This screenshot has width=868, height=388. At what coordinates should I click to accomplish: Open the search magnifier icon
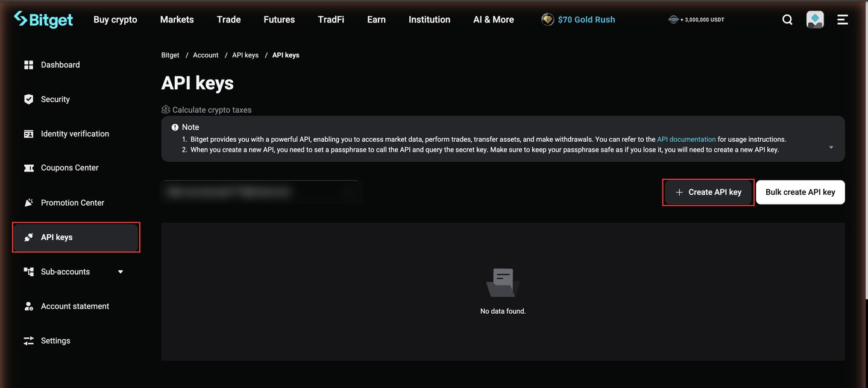coord(787,19)
